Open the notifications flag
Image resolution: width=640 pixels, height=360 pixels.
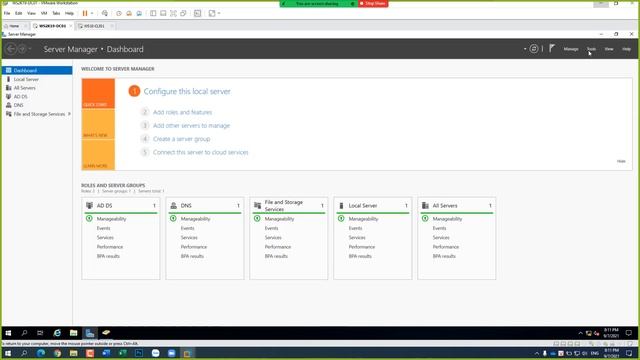[552, 49]
